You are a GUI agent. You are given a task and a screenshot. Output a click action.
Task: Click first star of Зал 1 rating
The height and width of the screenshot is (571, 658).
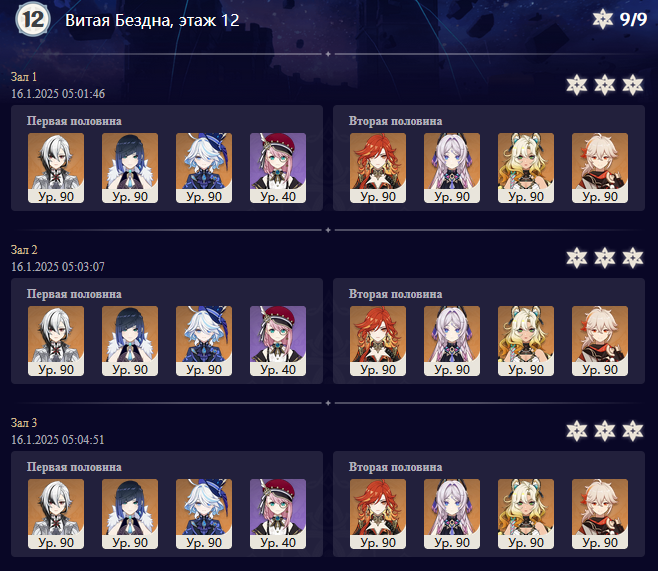pos(577,85)
